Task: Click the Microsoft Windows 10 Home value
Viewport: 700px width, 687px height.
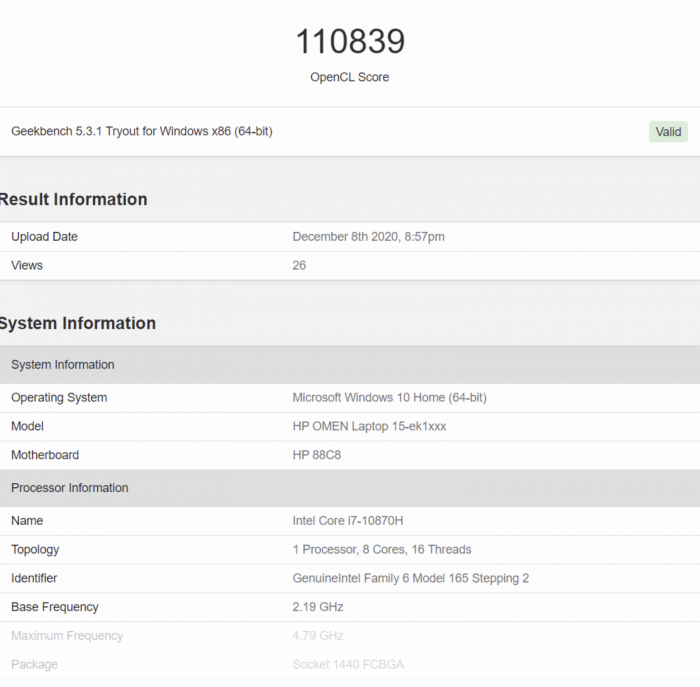Action: (389, 398)
